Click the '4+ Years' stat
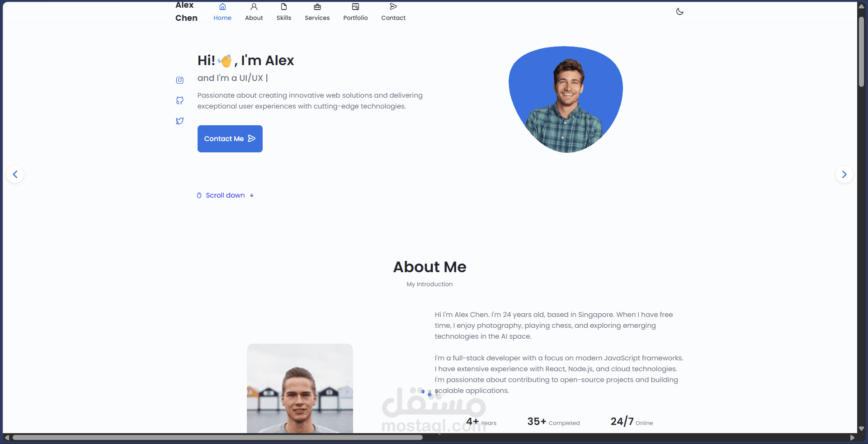Image resolution: width=868 pixels, height=444 pixels. (x=481, y=421)
